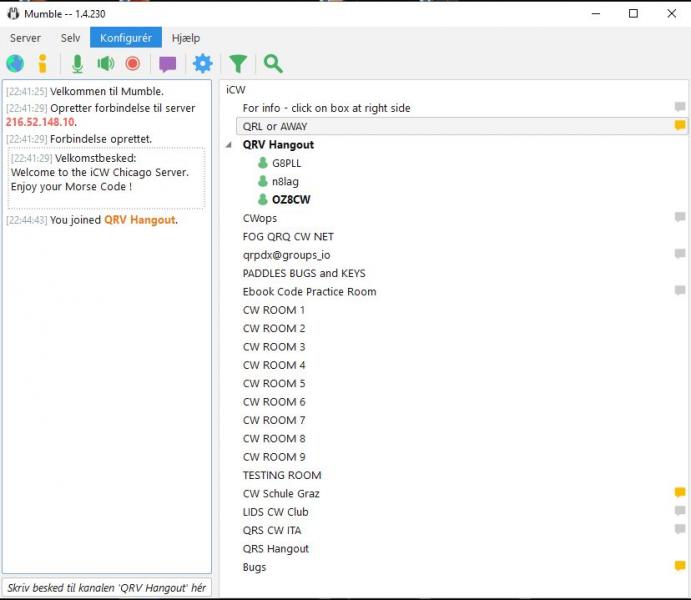The image size is (691, 600).
Task: Select QRS CW ITA channel
Action: click(272, 530)
